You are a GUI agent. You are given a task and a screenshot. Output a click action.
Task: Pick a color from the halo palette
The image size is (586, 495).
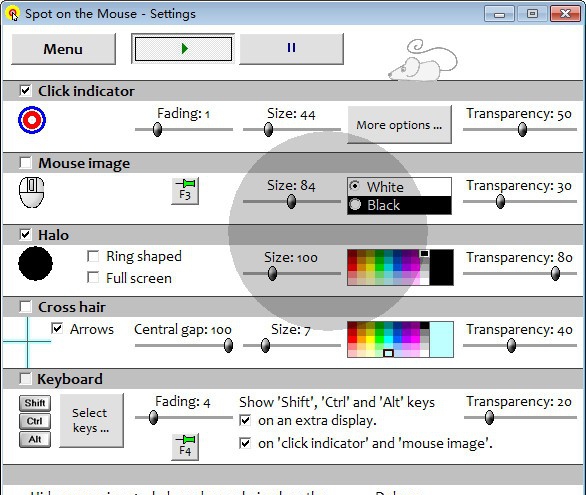[x=388, y=267]
